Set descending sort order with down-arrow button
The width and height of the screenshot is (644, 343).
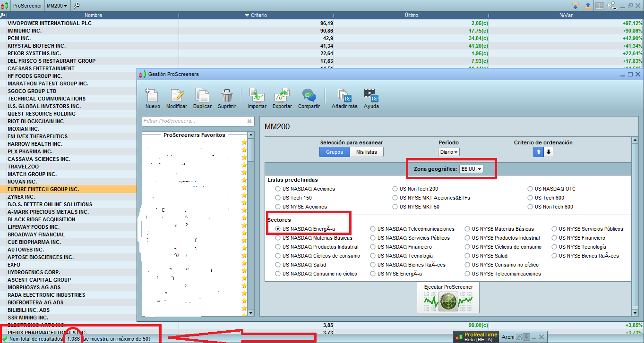click(548, 152)
